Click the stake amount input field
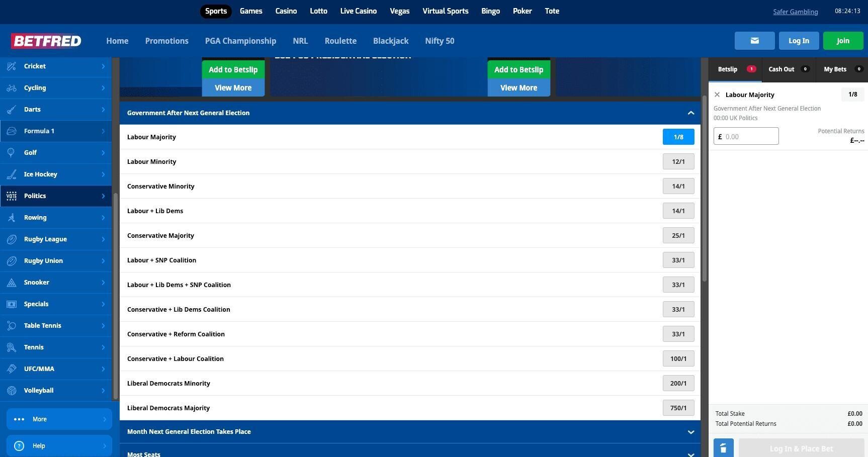 (746, 136)
